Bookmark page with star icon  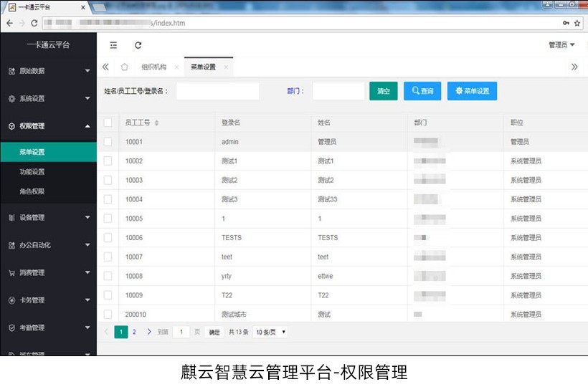tap(577, 23)
